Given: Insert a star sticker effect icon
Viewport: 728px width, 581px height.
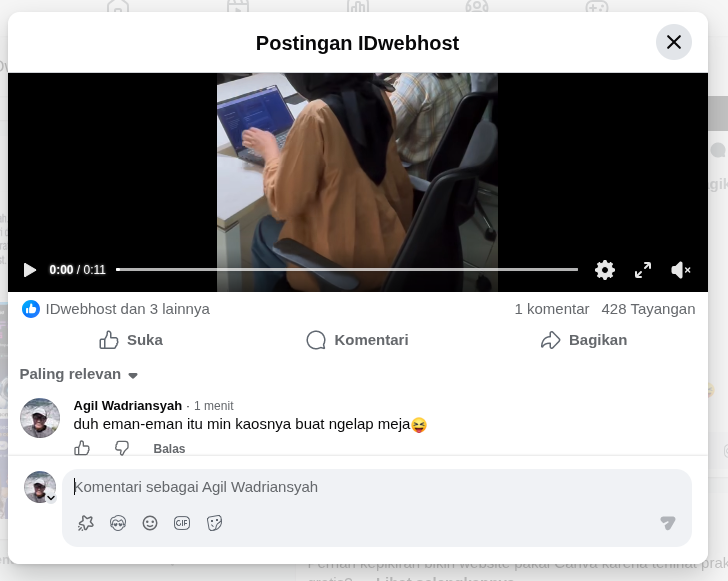Looking at the screenshot, I should point(86,523).
